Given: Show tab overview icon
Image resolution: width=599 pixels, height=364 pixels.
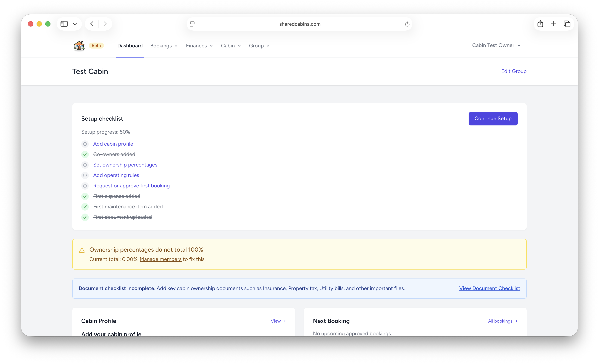Looking at the screenshot, I should click(567, 24).
